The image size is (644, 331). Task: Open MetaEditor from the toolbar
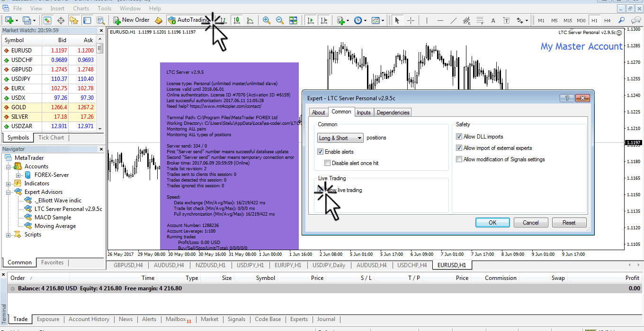[159, 20]
